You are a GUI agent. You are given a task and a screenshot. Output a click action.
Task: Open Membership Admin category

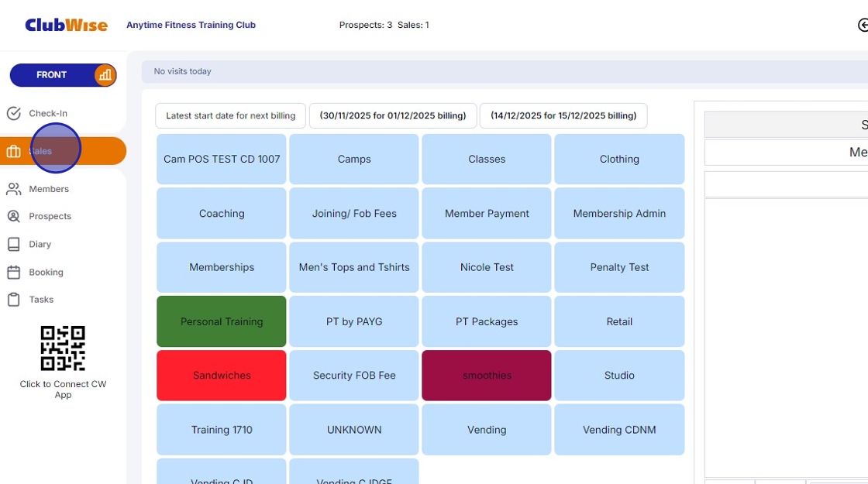619,214
